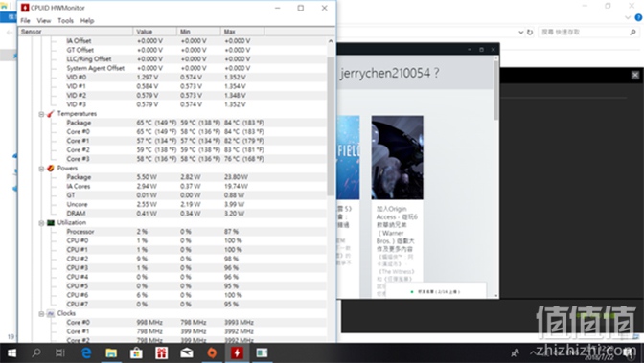This screenshot has height=363, width=644.
Task: Open Microsoft Store from the taskbar
Action: click(136, 353)
